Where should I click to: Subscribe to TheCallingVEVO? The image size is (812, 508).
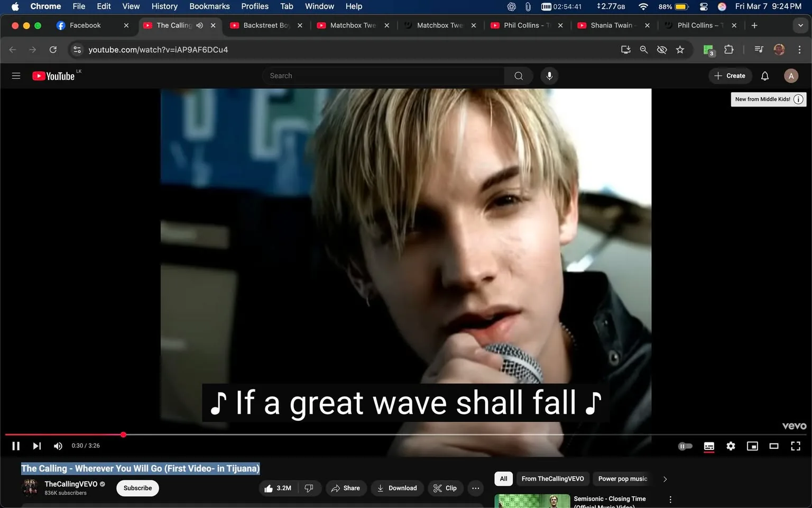coord(137,488)
